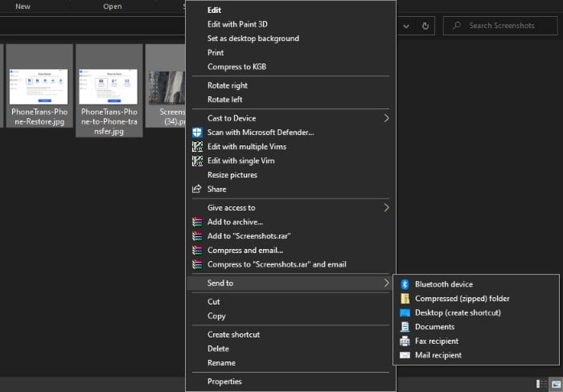The height and width of the screenshot is (392, 563).
Task: Click the Open ribbon group label
Action: point(113,6)
